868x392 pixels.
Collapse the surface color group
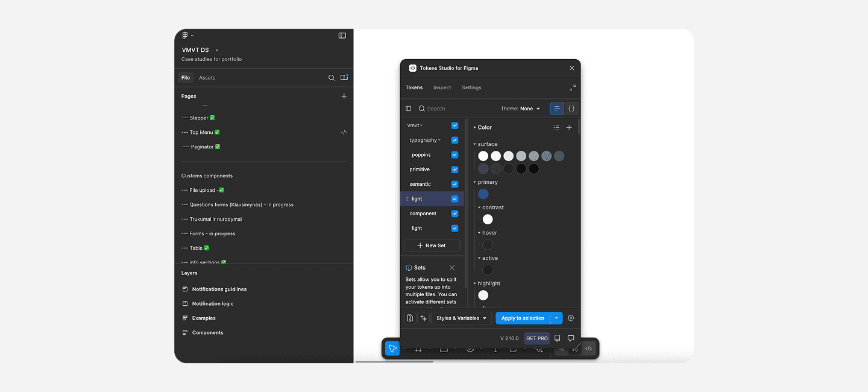(x=475, y=144)
